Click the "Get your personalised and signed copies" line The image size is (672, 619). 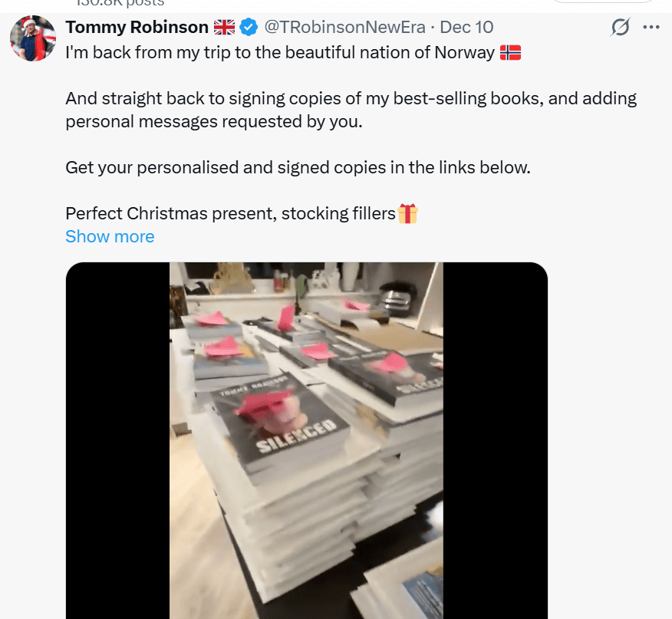pyautogui.click(x=298, y=167)
